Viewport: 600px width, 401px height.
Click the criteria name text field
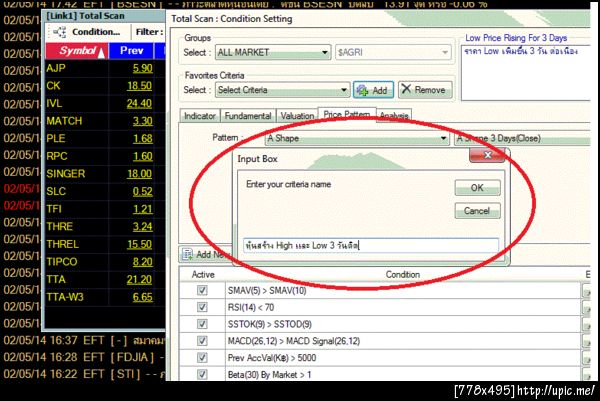pyautogui.click(x=371, y=245)
